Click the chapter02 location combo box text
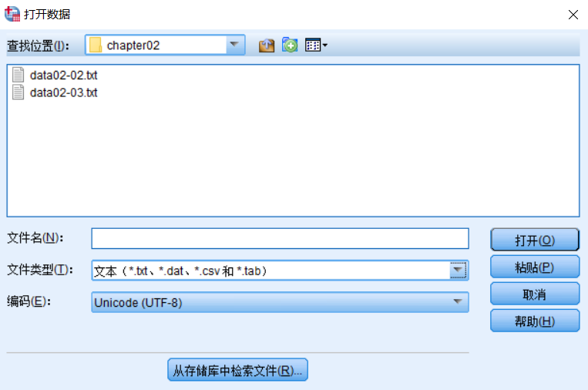The image size is (588, 390). tap(133, 45)
